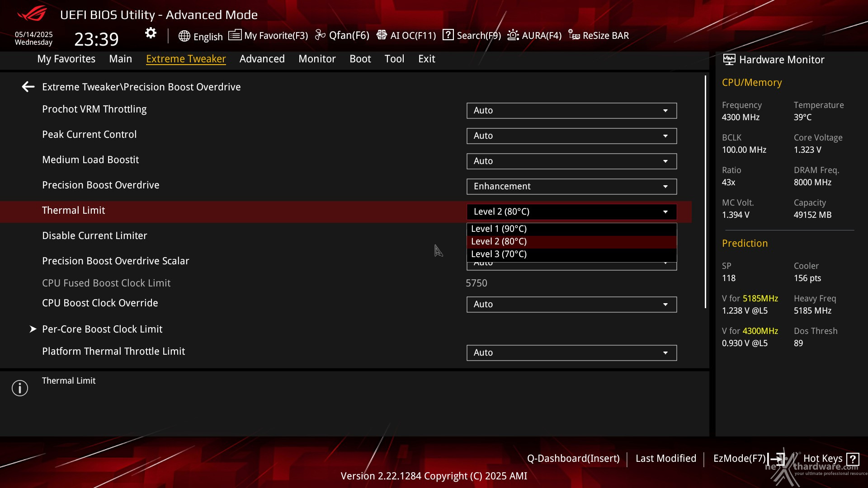This screenshot has height=488, width=868.
Task: Switch to Tool tab
Action: [394, 59]
